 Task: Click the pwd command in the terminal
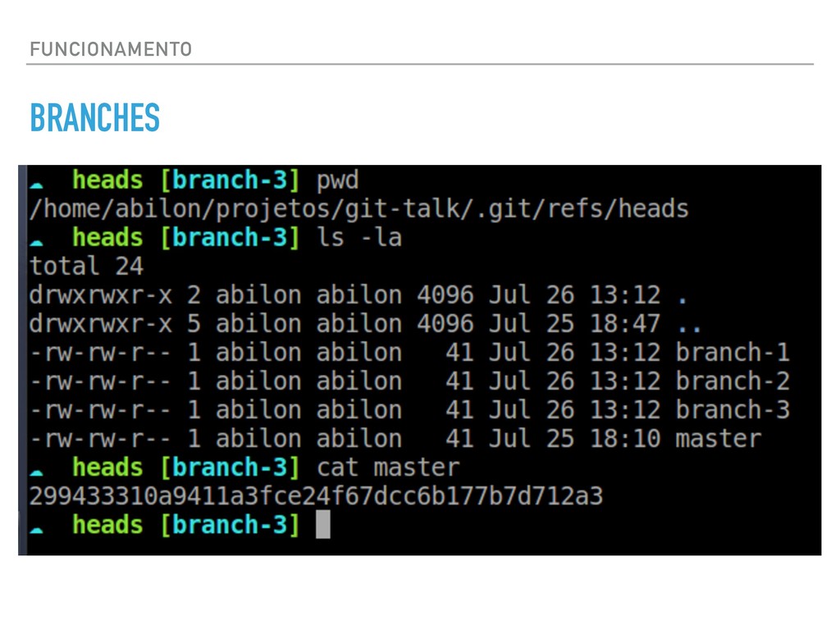pyautogui.click(x=338, y=180)
